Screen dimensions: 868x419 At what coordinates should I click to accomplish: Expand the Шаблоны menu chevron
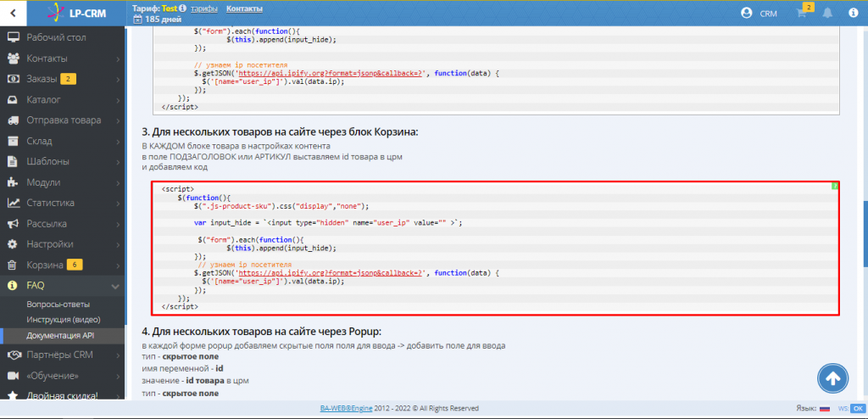119,162
